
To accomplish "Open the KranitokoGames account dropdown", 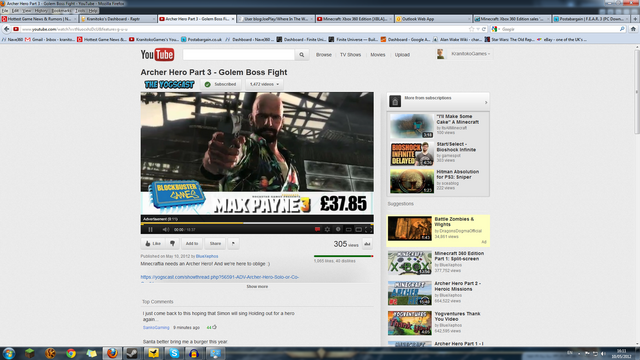I will [x=470, y=54].
